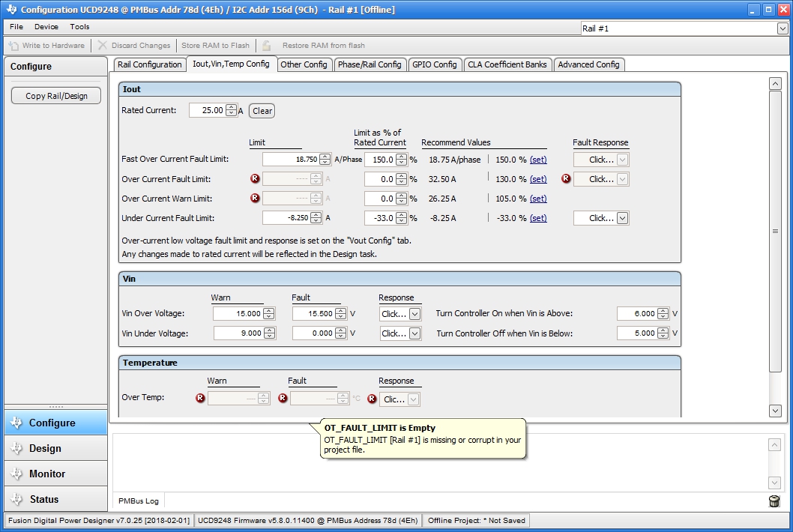Image resolution: width=793 pixels, height=532 pixels.
Task: Click Under Current Fault percent spinner arrows
Action: tap(401, 218)
